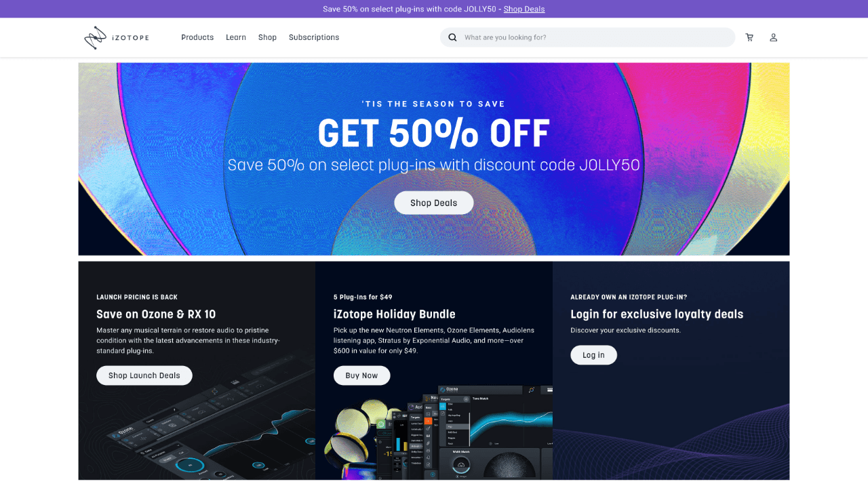Open the Products menu
This screenshot has height=488, width=868.
[x=197, y=37]
